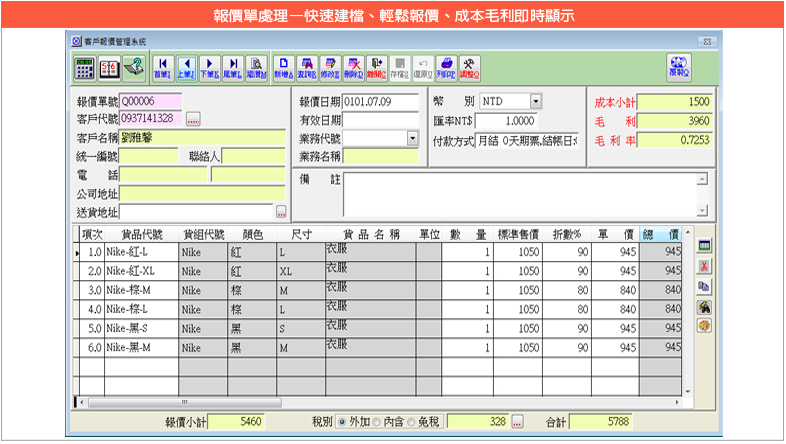
Task: Open the calculator icon in toolbar
Action: [x=84, y=67]
